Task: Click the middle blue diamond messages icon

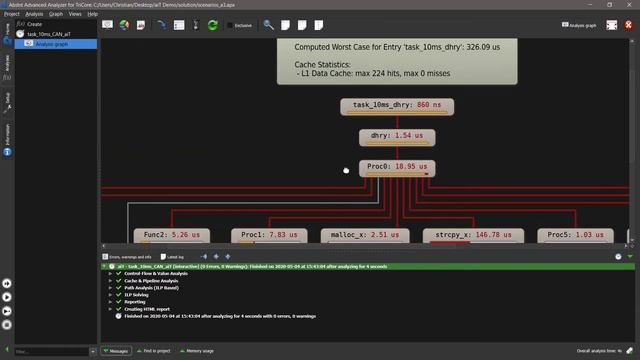Action: coord(216,257)
